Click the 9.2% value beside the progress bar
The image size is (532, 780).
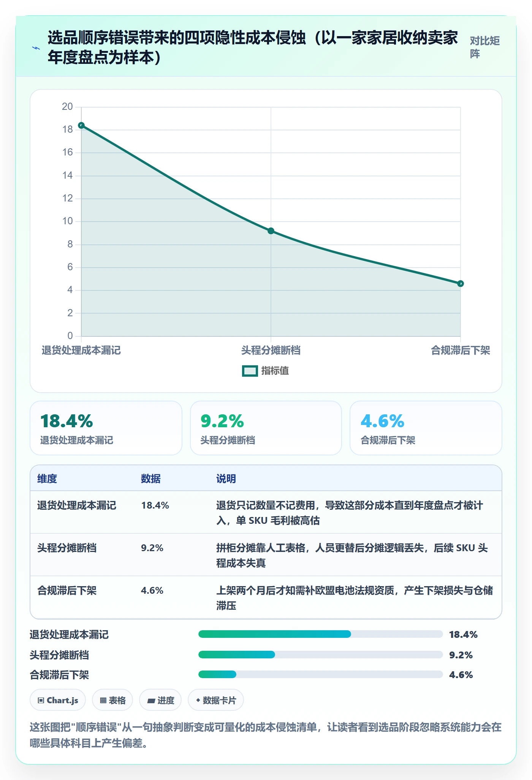coord(461,655)
